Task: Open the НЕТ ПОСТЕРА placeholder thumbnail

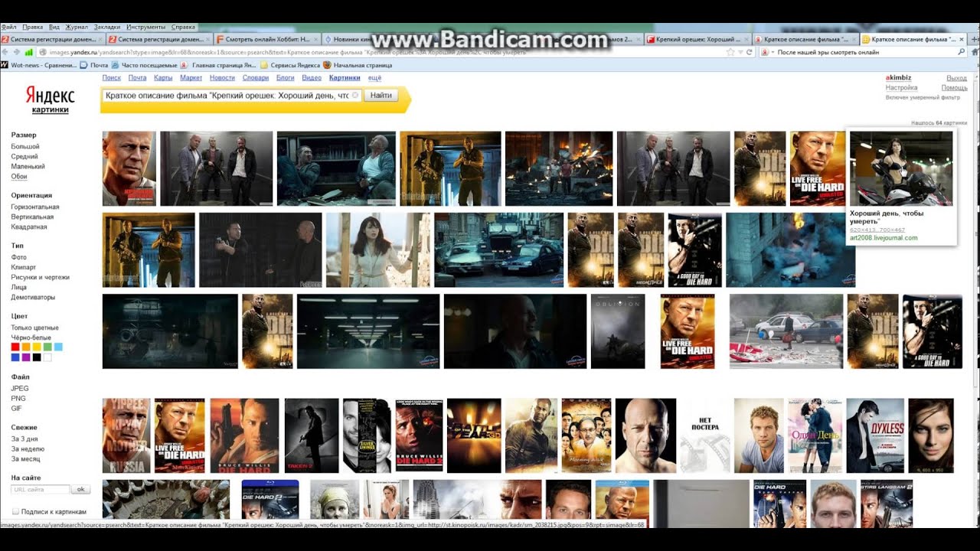Action: point(706,435)
